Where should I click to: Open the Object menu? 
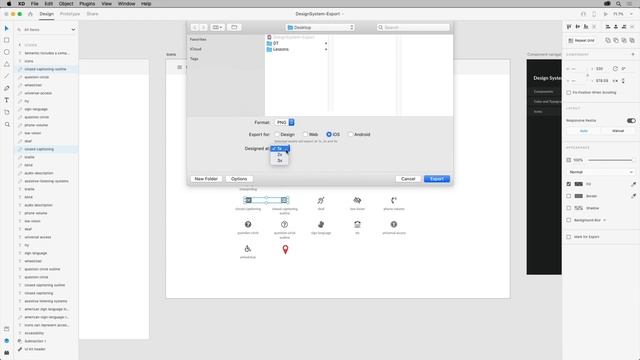coord(66,4)
